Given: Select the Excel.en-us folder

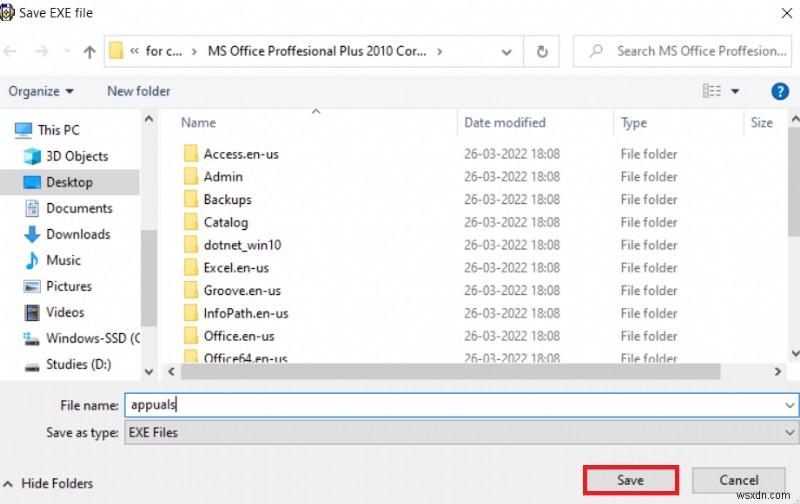Looking at the screenshot, I should coord(236,268).
